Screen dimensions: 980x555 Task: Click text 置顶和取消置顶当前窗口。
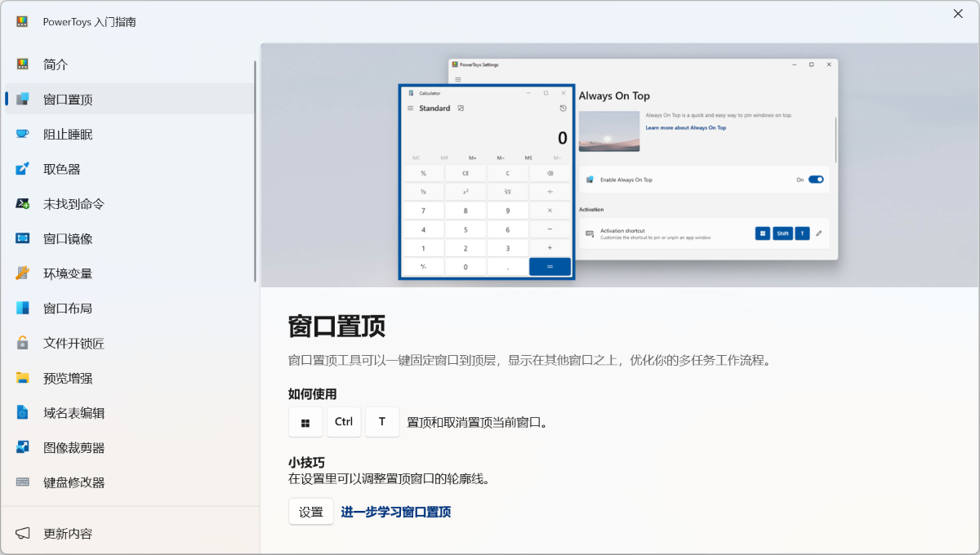pyautogui.click(x=477, y=423)
